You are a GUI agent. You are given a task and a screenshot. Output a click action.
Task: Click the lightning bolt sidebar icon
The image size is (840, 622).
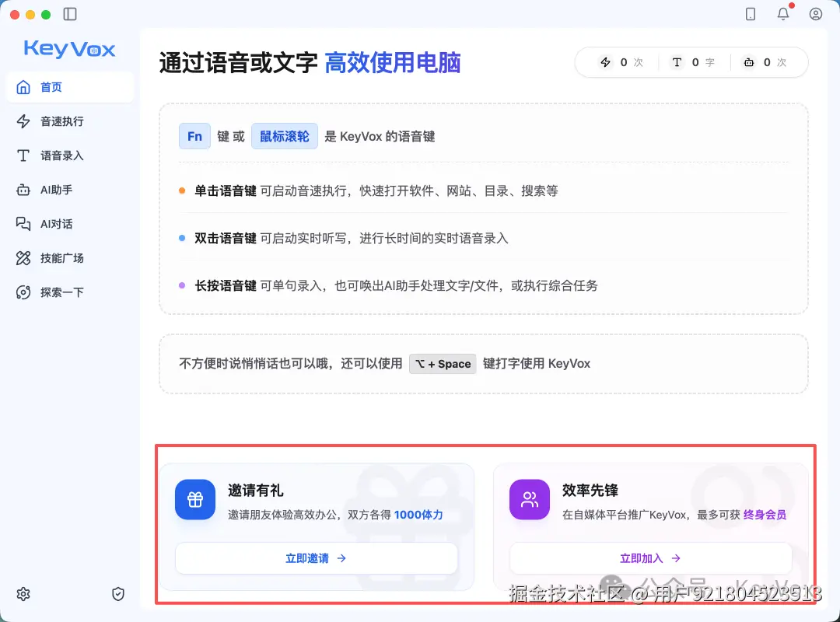click(x=23, y=121)
